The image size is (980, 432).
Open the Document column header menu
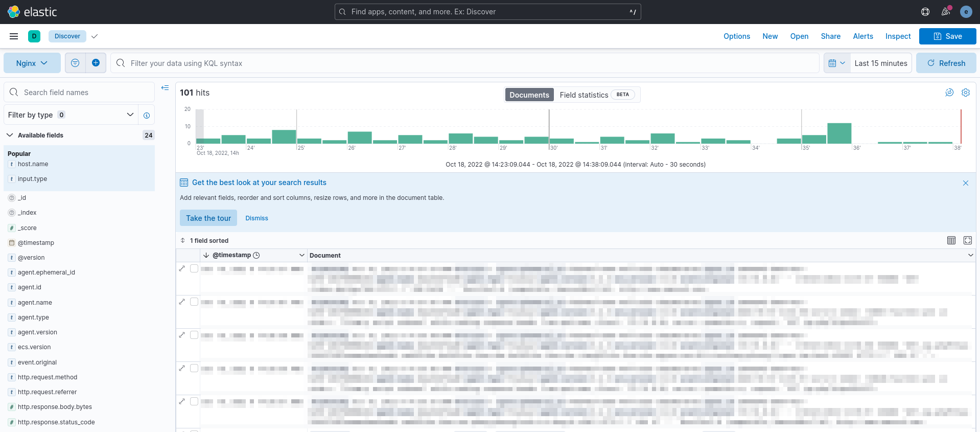click(x=970, y=255)
